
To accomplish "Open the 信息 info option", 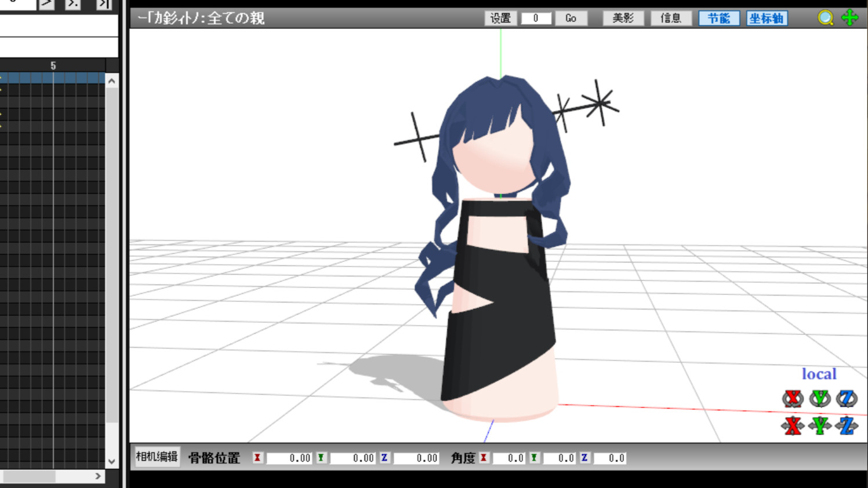I will tap(670, 19).
